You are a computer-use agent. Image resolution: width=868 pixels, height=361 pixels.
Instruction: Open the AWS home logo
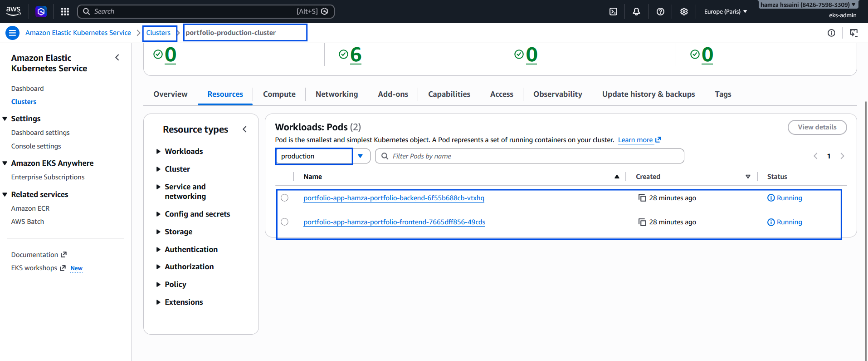point(14,11)
